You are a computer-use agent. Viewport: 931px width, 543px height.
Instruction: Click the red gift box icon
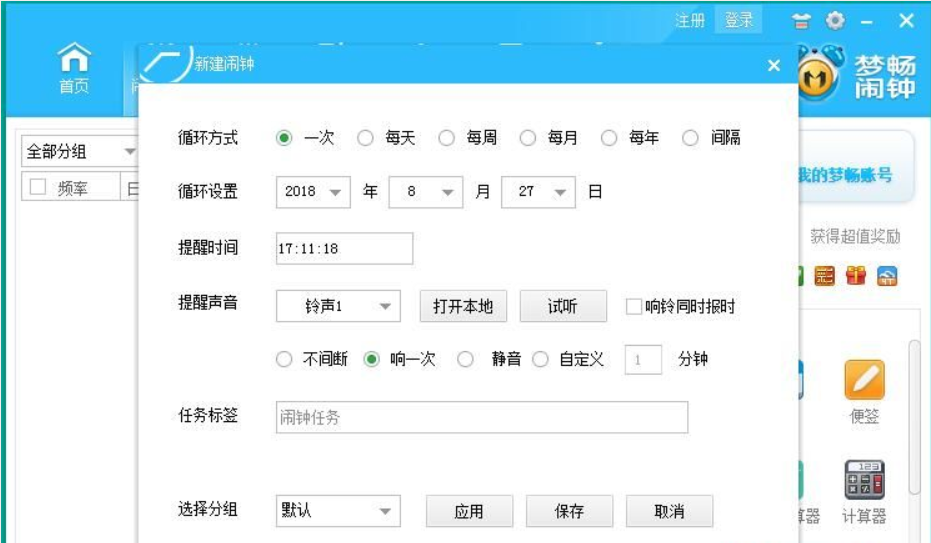point(856,275)
